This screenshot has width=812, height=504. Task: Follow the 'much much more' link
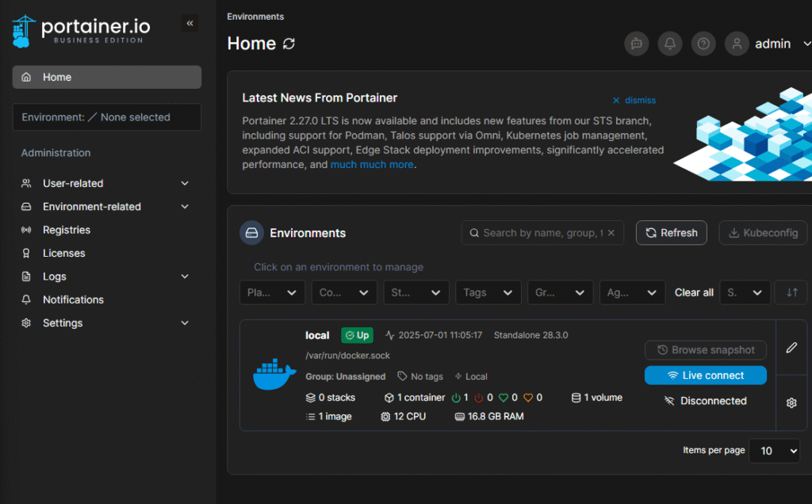click(x=372, y=165)
